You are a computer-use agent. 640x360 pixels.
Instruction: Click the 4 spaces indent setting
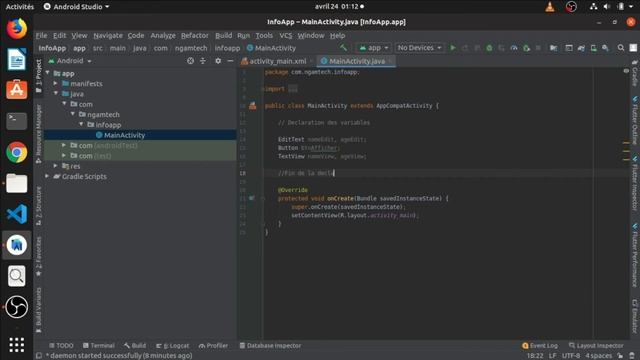pyautogui.click(x=599, y=356)
